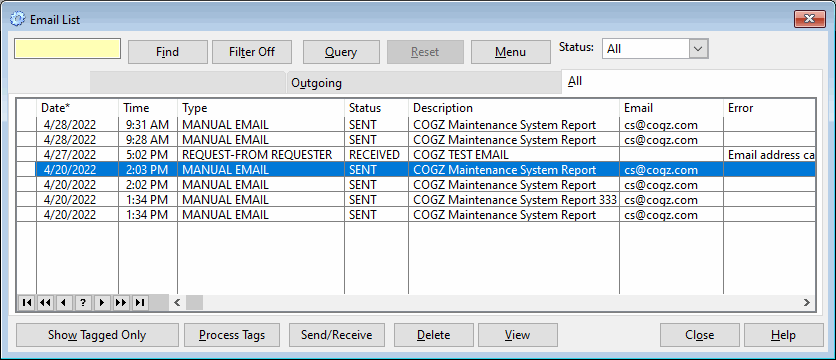836x360 pixels.
Task: Click the 4/27/2022 date cell
Action: click(77, 155)
